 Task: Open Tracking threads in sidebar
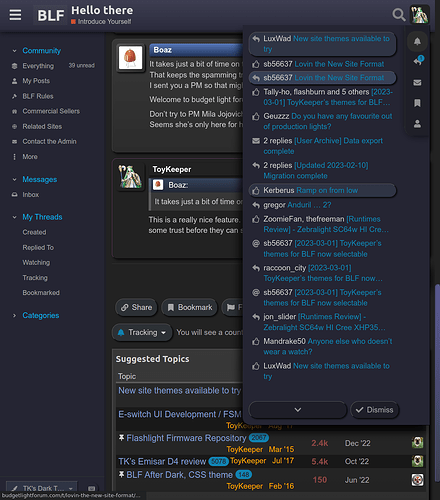pyautogui.click(x=35, y=278)
